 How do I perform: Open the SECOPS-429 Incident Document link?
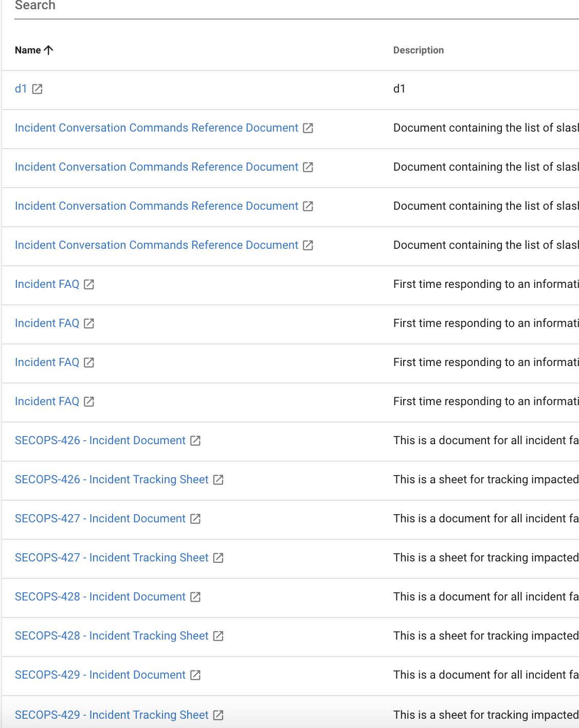point(100,675)
